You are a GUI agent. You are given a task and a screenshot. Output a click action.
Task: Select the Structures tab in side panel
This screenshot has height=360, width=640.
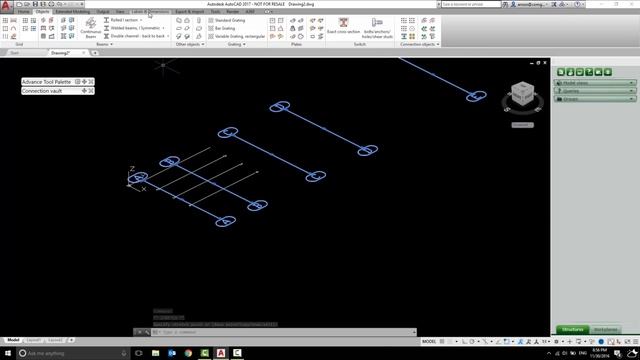pos(573,329)
